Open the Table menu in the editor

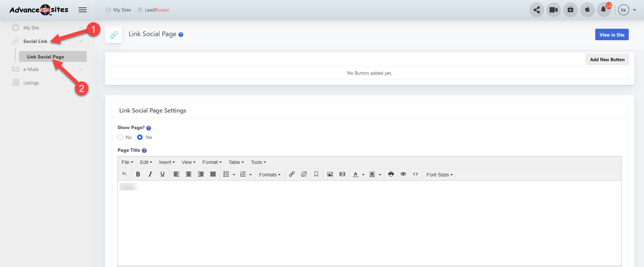236,162
